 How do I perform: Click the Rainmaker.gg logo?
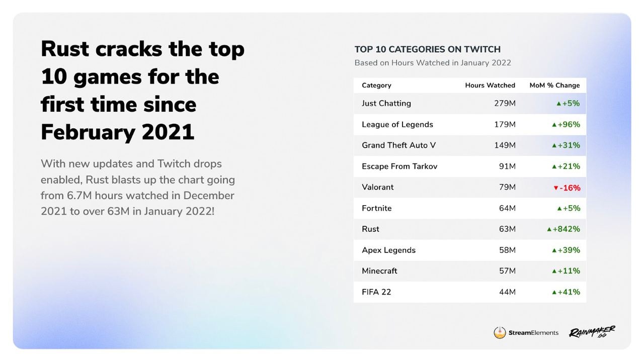[592, 332]
